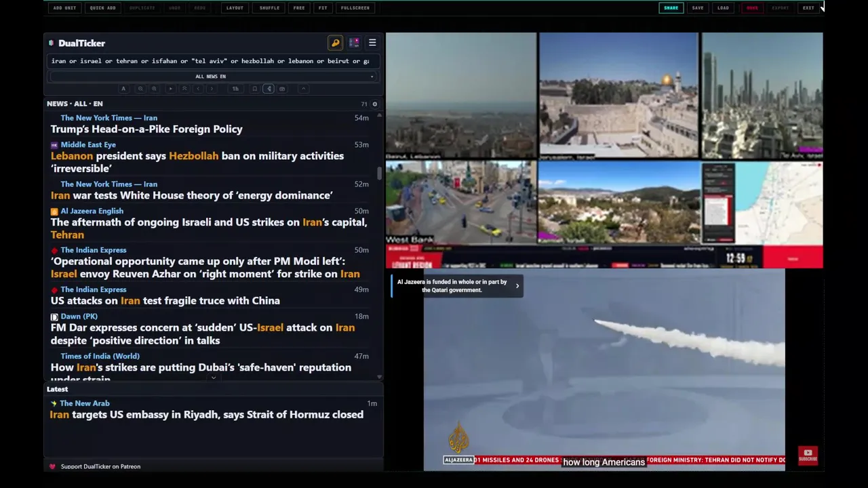Open the DualTicker hamburger menu
Screen dimensions: 868x488
click(x=372, y=43)
